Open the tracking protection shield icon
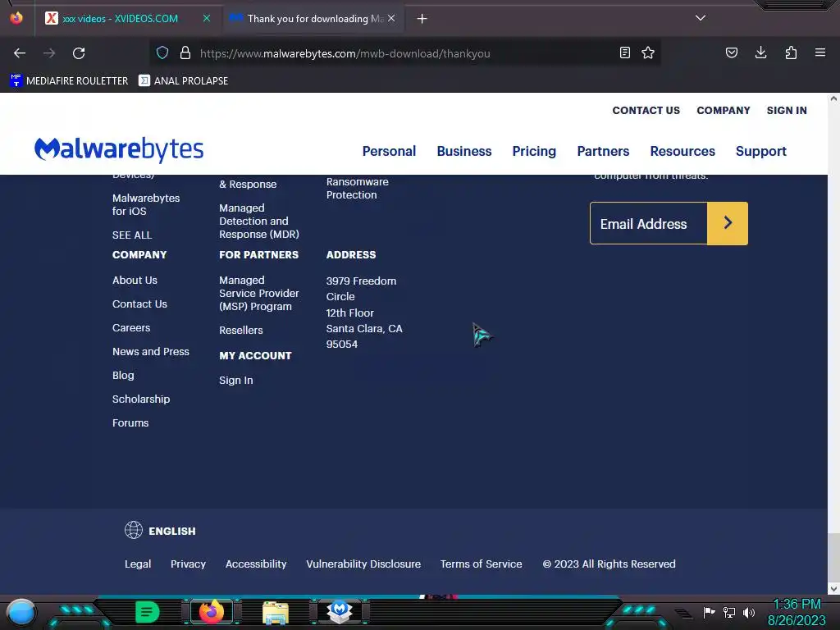840x630 pixels. click(x=162, y=52)
